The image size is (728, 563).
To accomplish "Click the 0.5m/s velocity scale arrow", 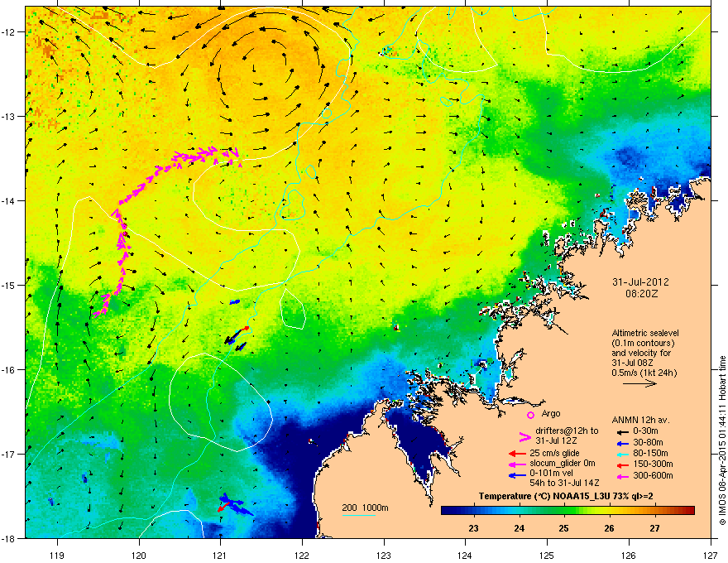I will coord(639,383).
